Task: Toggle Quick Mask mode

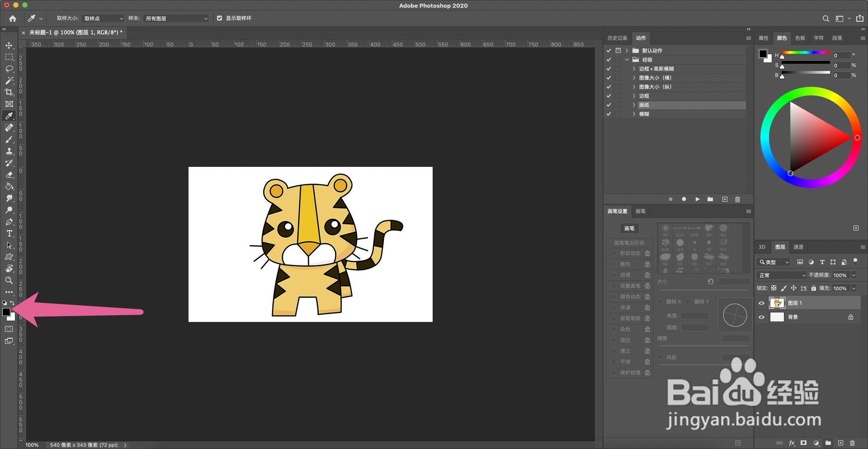Action: (9, 329)
